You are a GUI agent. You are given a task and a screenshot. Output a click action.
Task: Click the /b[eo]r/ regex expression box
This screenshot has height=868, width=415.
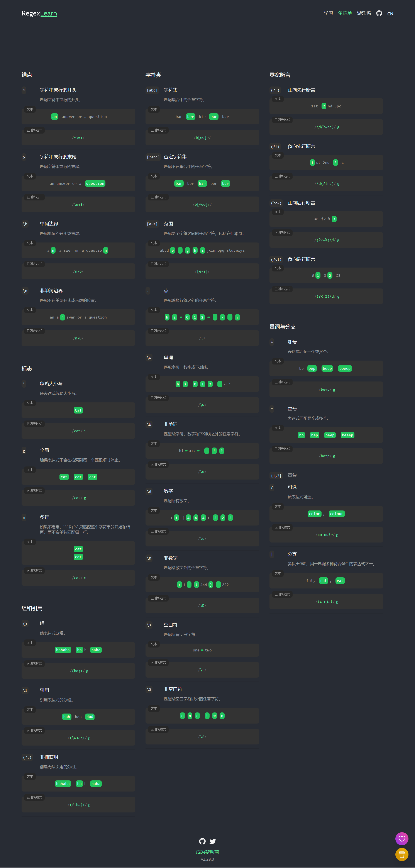pos(202,137)
